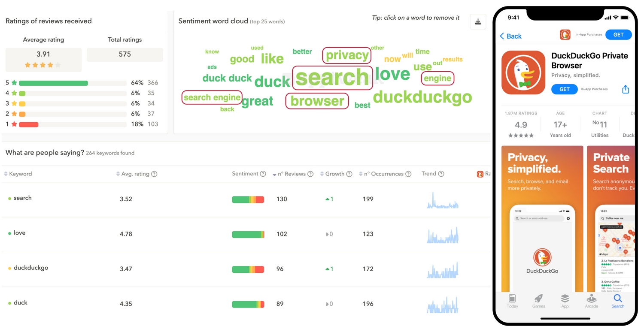Sort table by Avg. rating column
This screenshot has height=332, width=644.
click(x=133, y=174)
